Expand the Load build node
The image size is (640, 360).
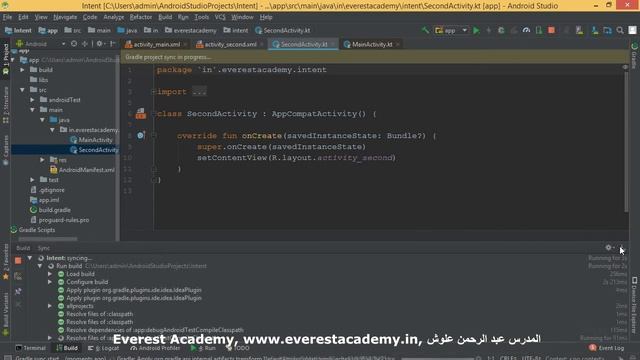[x=50, y=274]
